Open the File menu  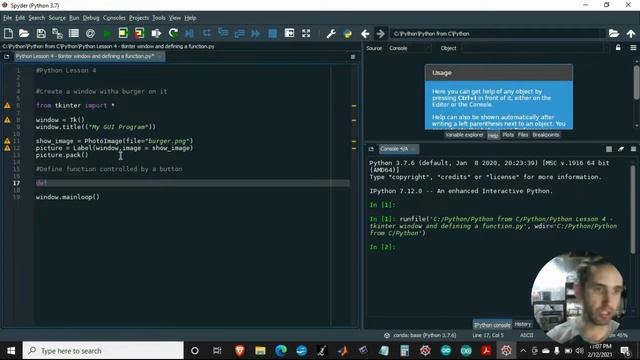pos(8,18)
